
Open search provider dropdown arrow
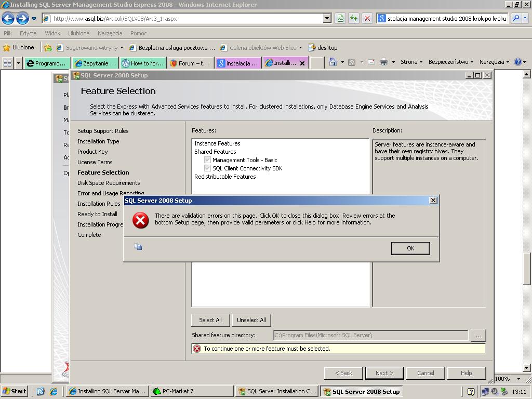(x=525, y=18)
